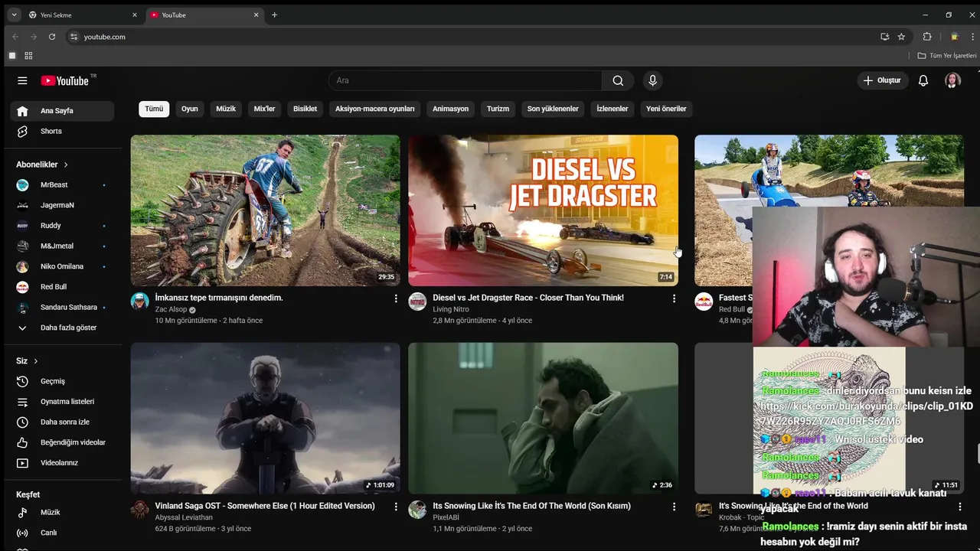Click the Diesel vs Jet Dragster title

pyautogui.click(x=528, y=298)
